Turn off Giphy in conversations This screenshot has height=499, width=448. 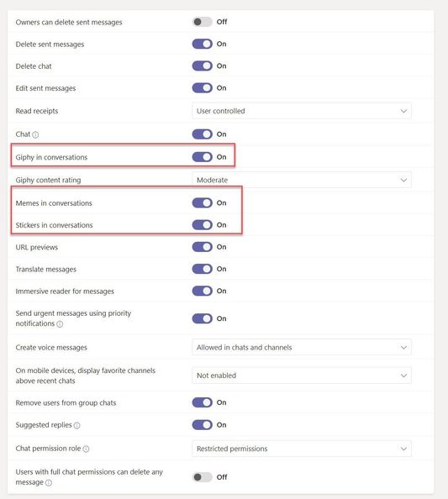(x=202, y=157)
